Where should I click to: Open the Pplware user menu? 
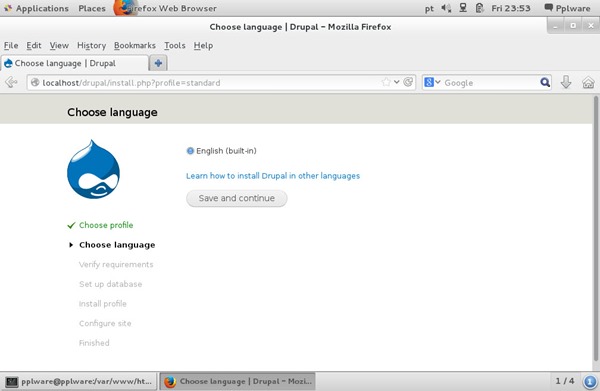coord(567,8)
